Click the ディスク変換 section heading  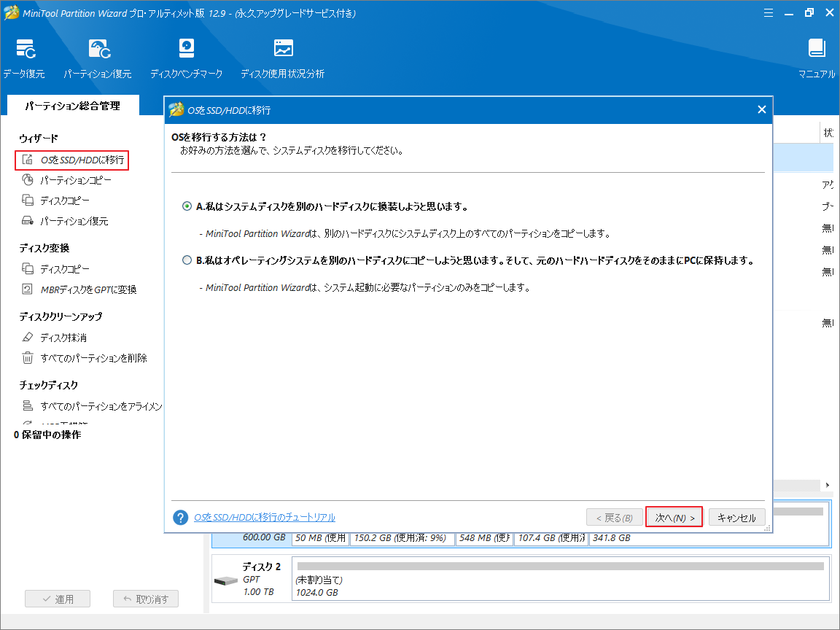coord(44,248)
